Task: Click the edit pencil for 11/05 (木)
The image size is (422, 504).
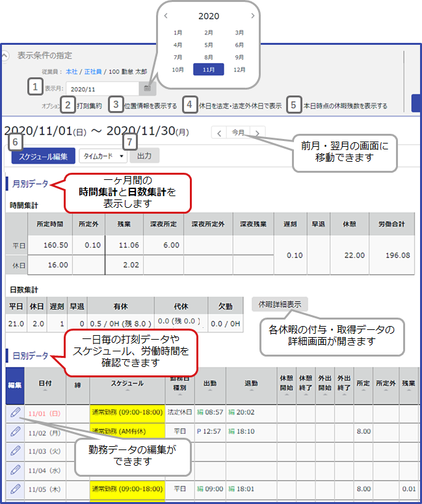Action: point(15,488)
